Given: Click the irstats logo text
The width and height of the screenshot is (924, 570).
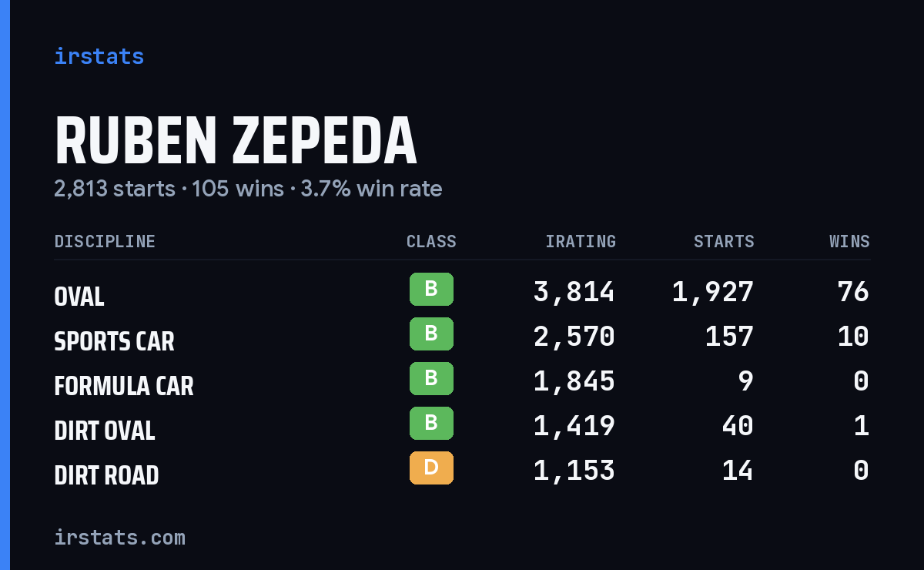Looking at the screenshot, I should click(x=99, y=56).
